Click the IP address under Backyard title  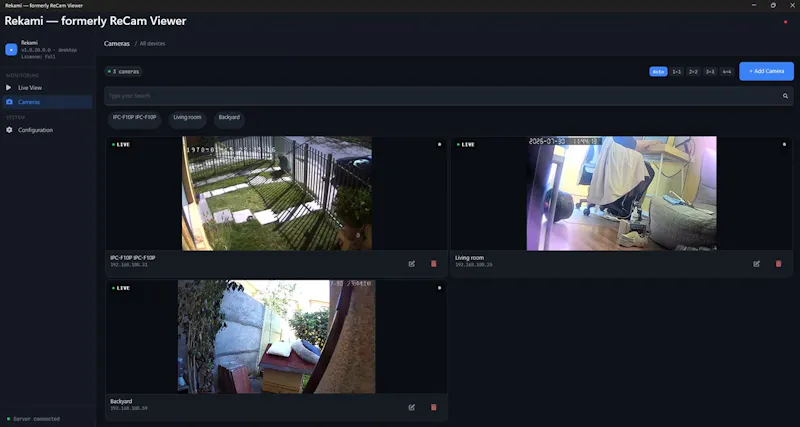[x=129, y=409]
